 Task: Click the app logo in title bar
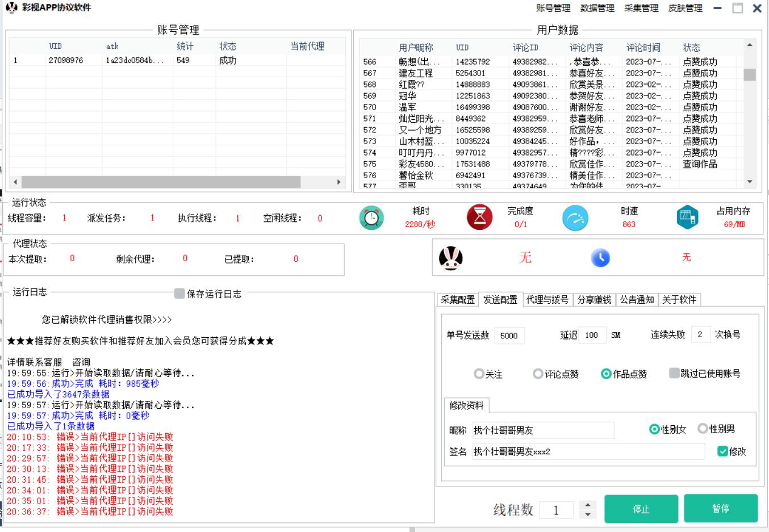(x=11, y=8)
